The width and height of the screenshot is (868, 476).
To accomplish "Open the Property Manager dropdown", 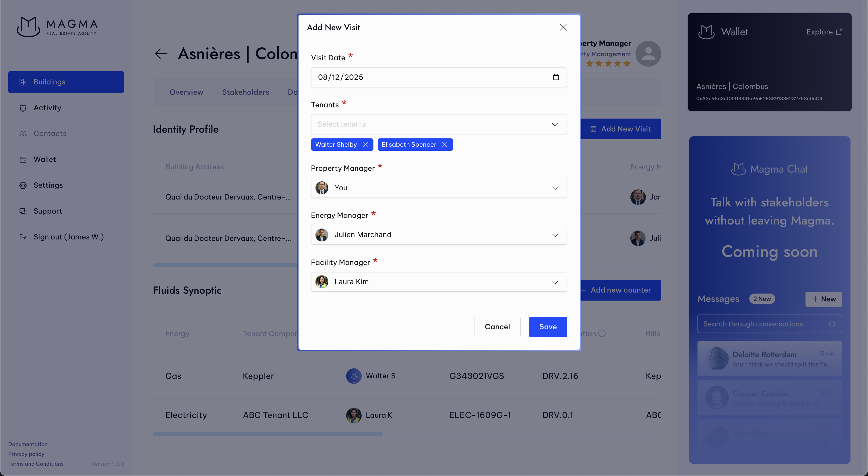I will click(555, 188).
